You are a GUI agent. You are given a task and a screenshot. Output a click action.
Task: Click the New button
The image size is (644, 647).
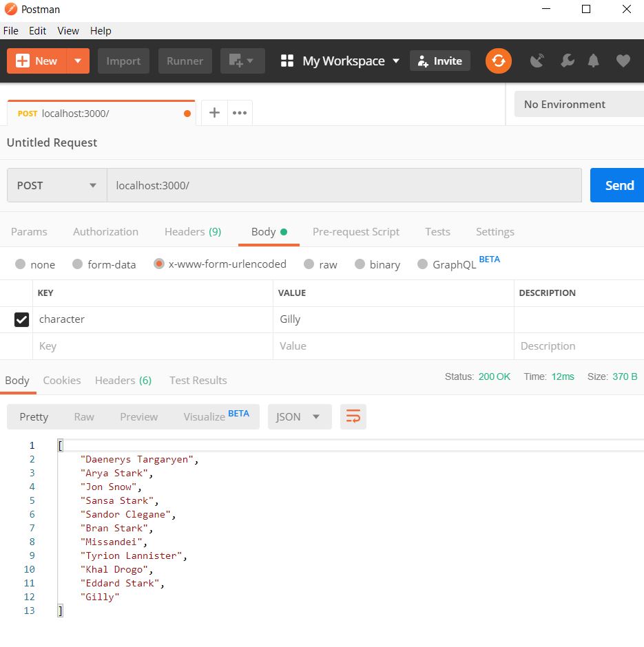37,61
